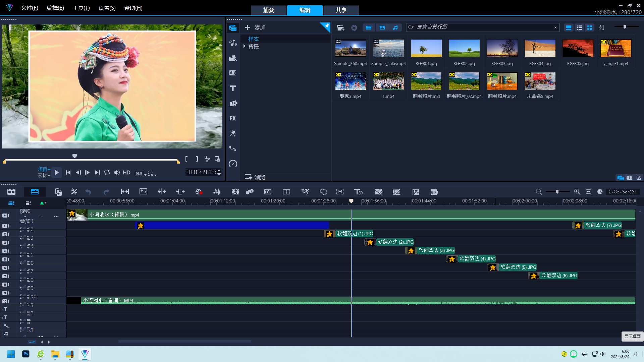
Task: Switch to the 共享 tab
Action: pos(341,10)
